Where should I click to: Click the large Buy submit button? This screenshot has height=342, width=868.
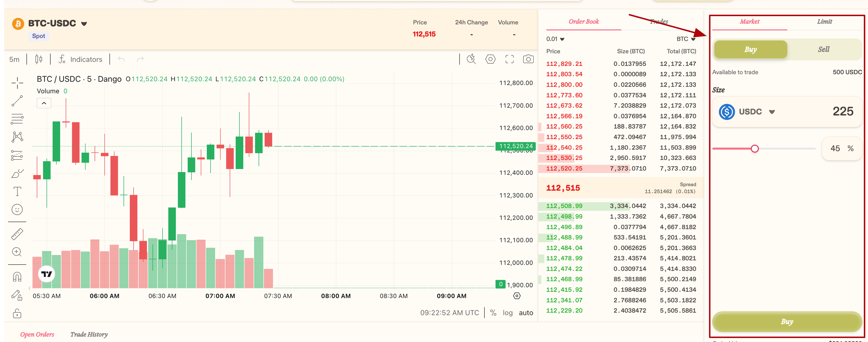click(x=787, y=321)
